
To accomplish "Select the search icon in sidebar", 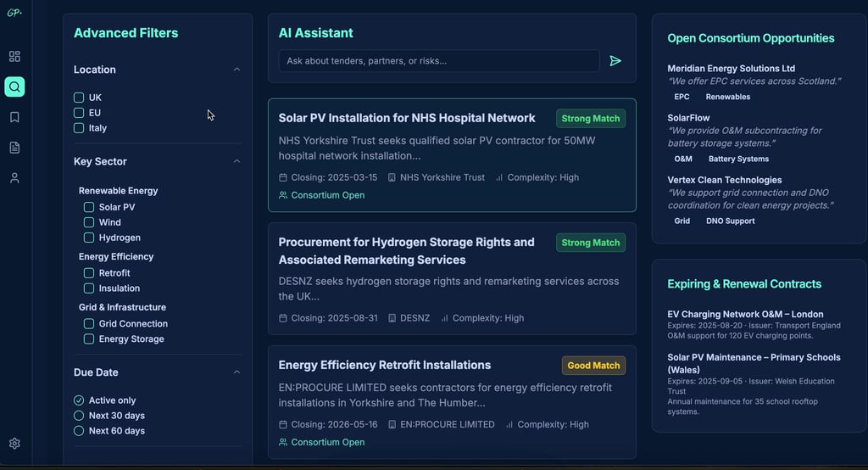I will click(x=14, y=87).
